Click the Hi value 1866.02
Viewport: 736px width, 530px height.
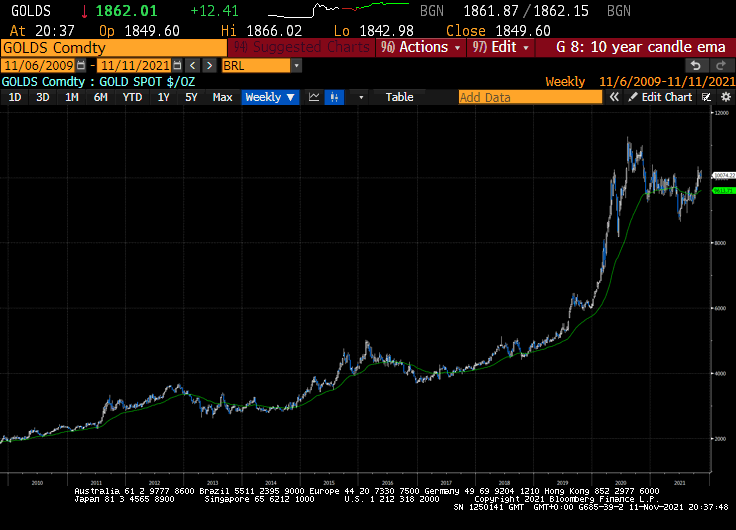(274, 31)
